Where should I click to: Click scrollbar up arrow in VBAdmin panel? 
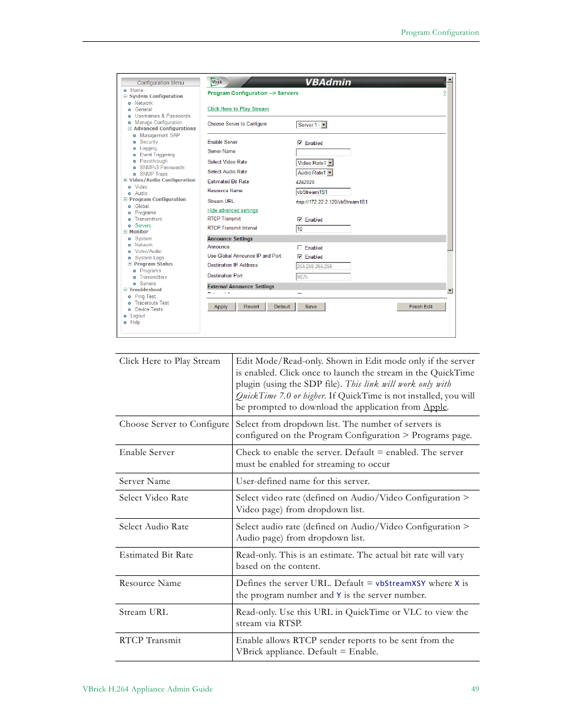[x=450, y=80]
